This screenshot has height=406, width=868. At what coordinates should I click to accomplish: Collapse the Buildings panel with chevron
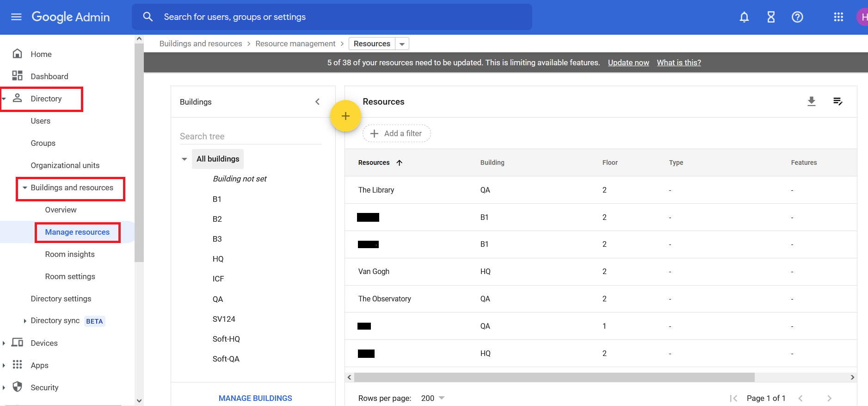(317, 102)
